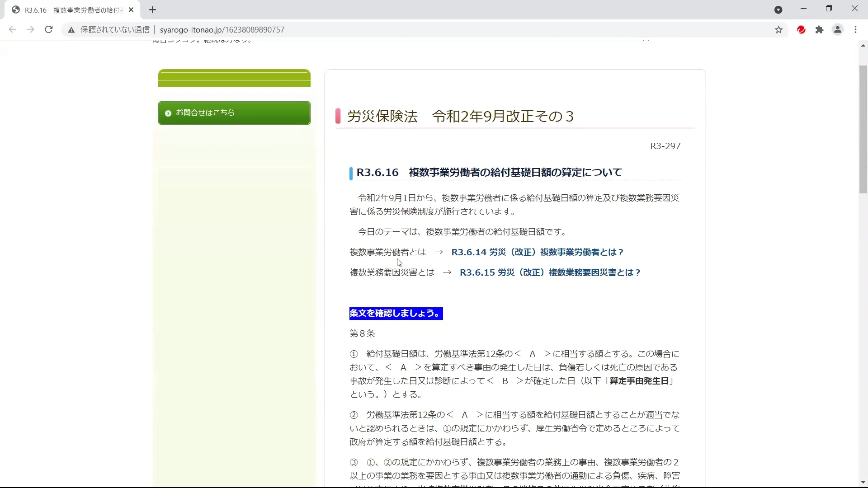Screen dimensions: 868x488
Task: Click the browser back arrow
Action: [12, 30]
